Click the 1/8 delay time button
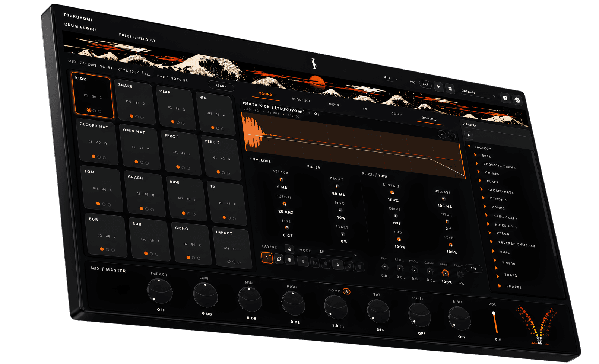Image resolution: width=599 pixels, height=364 pixels. pyautogui.click(x=473, y=268)
